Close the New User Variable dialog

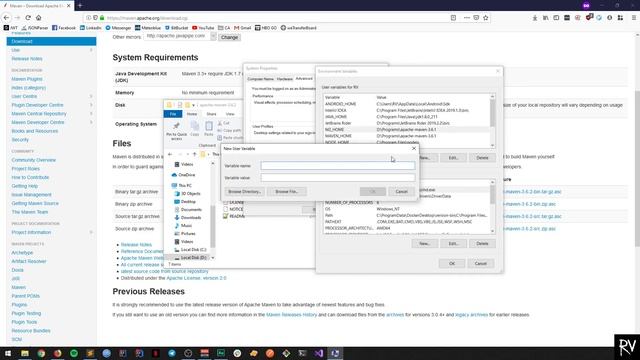click(x=414, y=149)
